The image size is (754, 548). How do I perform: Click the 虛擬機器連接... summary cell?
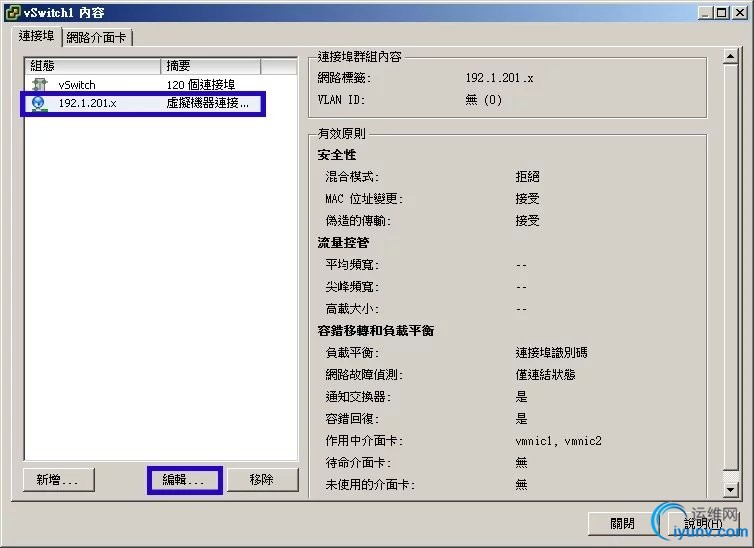[208, 103]
